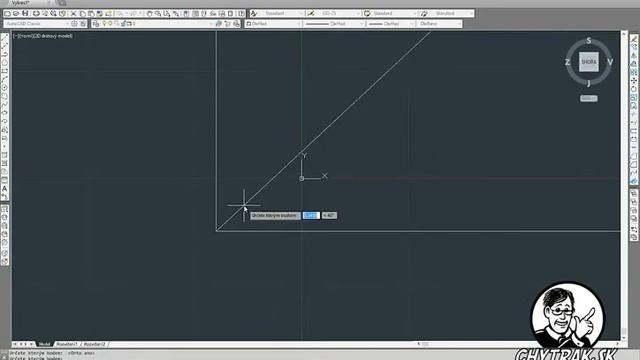This screenshot has height=360, width=640.
Task: Select the Rectangle draw tool
Action: (x=4, y=71)
